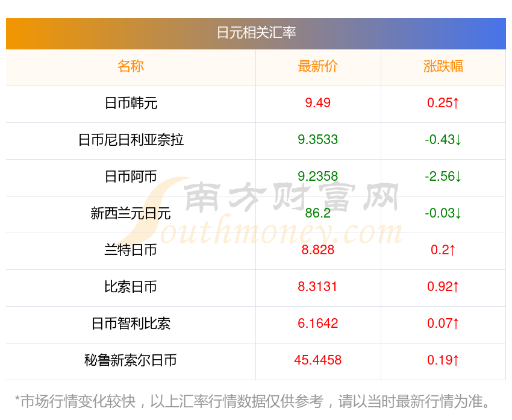Click the 秘鲁新索尔日币 row name
512x420 pixels.
coord(131,360)
